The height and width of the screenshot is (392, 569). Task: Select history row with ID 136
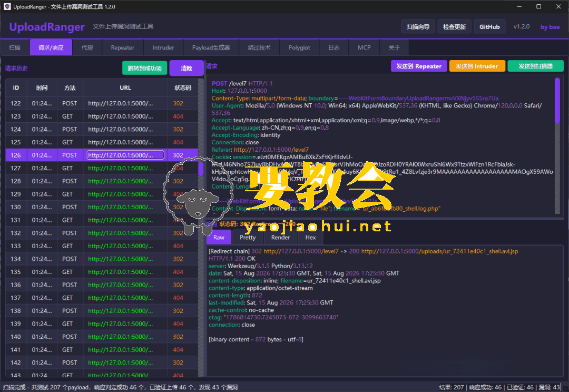pos(102,285)
